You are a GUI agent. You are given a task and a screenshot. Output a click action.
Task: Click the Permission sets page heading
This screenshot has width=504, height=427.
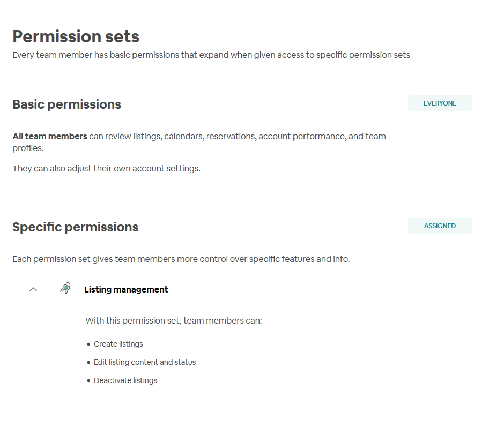pyautogui.click(x=76, y=36)
